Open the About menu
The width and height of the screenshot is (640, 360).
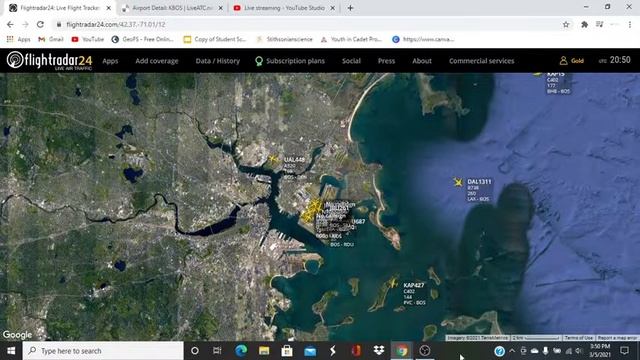422,61
